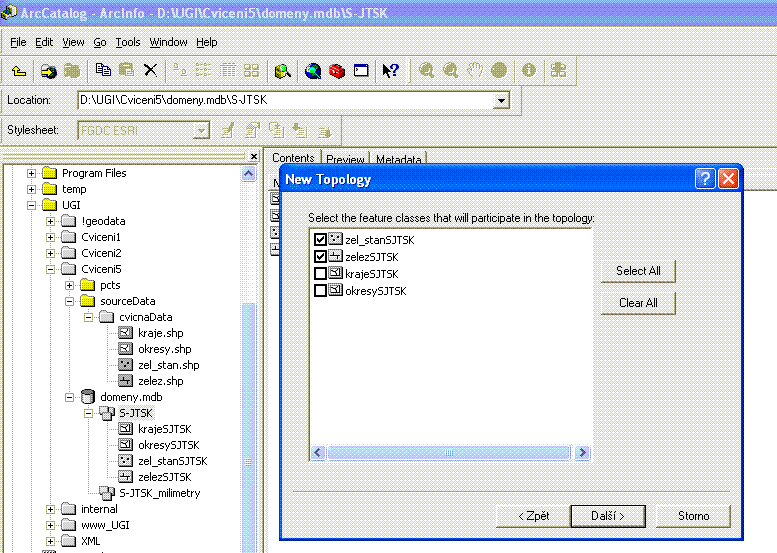The image size is (777, 553).
Task: Switch to the Metadata tab
Action: tap(398, 159)
